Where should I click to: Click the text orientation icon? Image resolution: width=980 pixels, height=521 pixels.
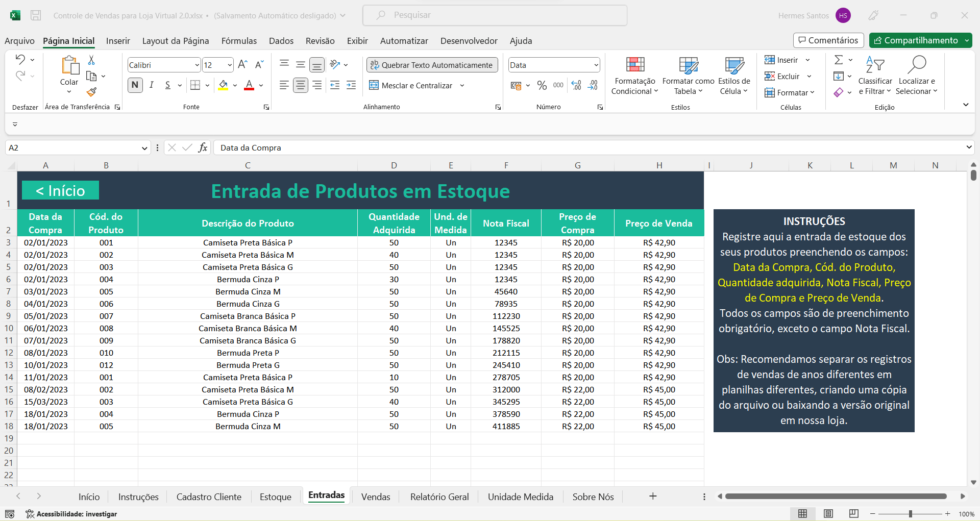335,64
